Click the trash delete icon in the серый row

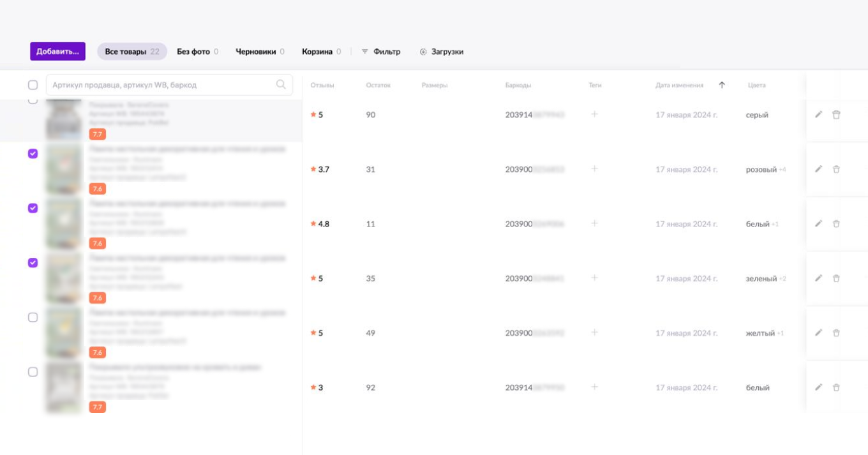pyautogui.click(x=836, y=115)
